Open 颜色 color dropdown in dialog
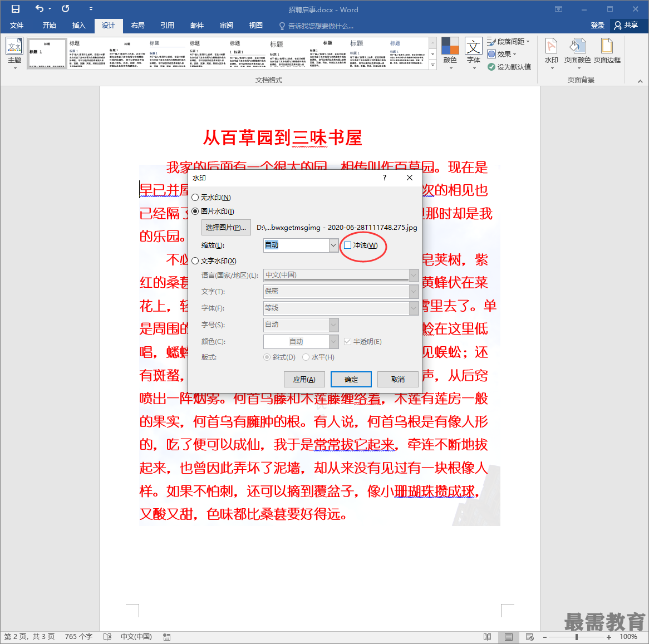This screenshot has height=644, width=649. point(333,341)
